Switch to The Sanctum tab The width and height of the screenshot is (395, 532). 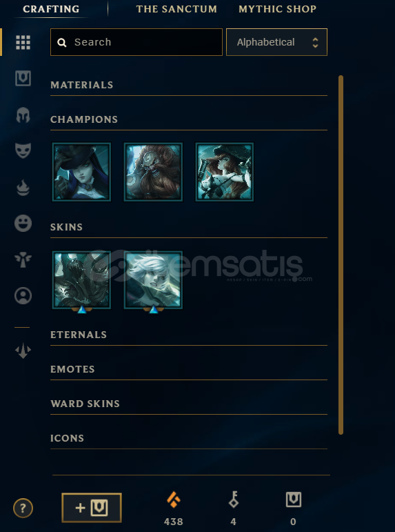pos(176,9)
